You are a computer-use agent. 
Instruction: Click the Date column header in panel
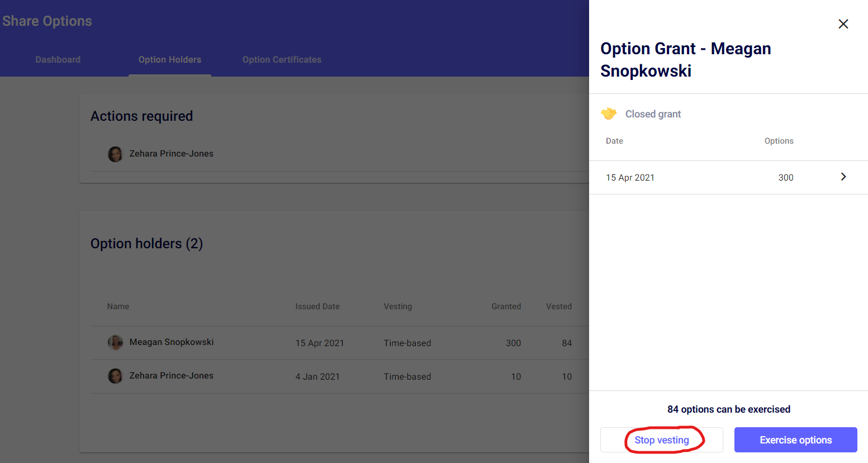[614, 141]
